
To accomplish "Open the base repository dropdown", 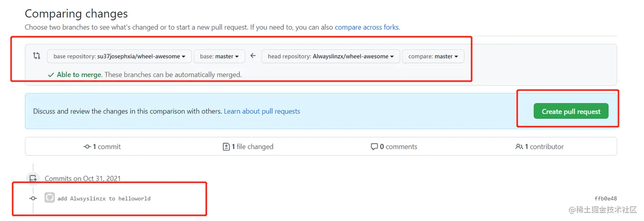I will pos(119,56).
